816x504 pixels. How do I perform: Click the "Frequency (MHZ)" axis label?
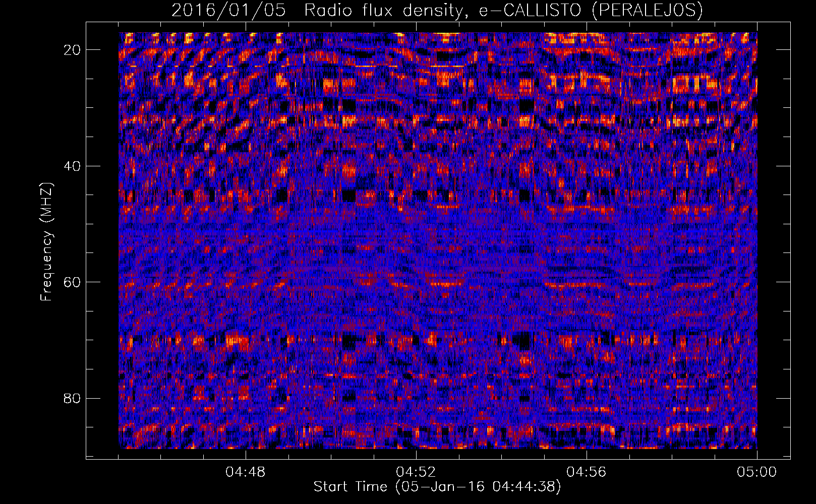click(x=46, y=241)
